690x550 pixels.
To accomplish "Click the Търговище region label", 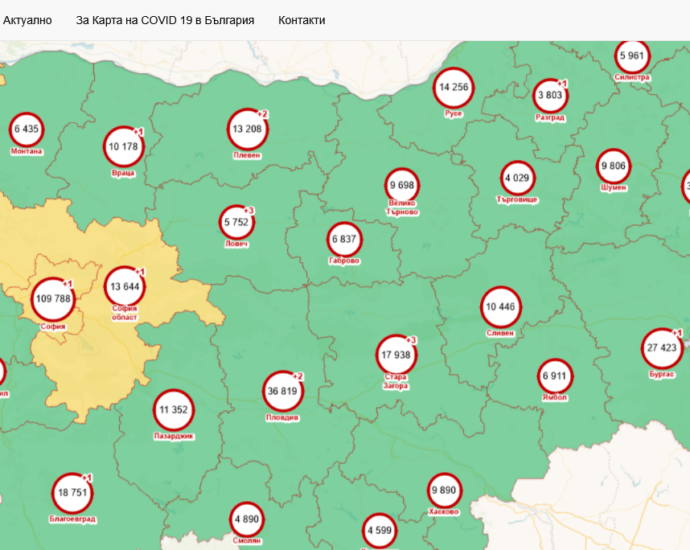I will point(517,200).
